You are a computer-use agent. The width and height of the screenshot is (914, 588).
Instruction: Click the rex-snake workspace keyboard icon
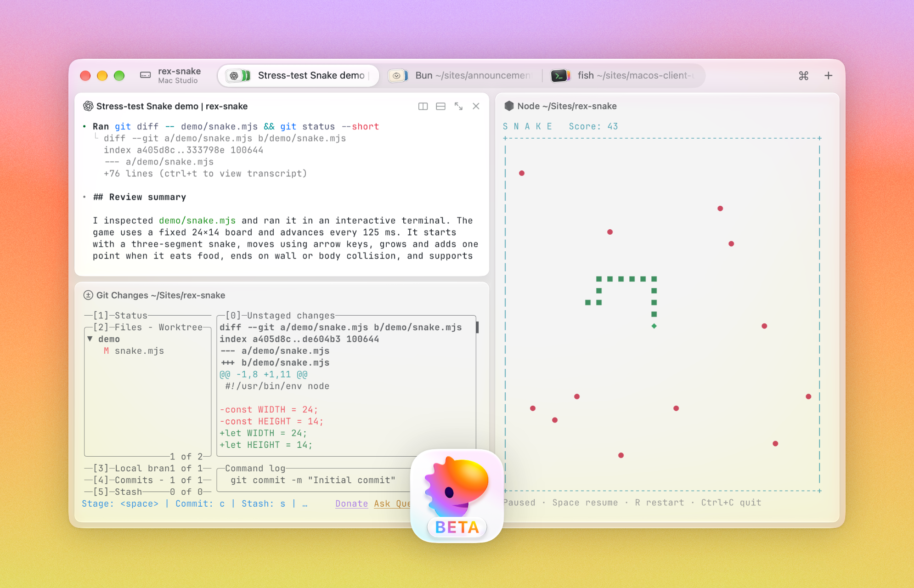(x=145, y=75)
